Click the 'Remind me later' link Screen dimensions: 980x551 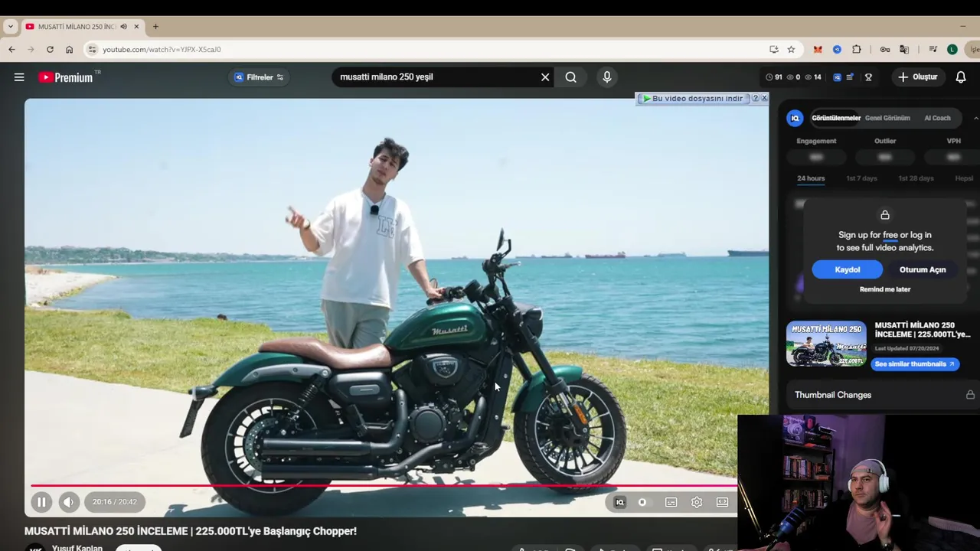(x=885, y=289)
